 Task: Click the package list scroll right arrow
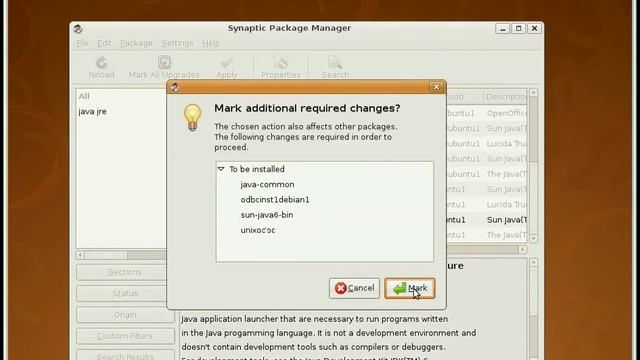point(522,249)
